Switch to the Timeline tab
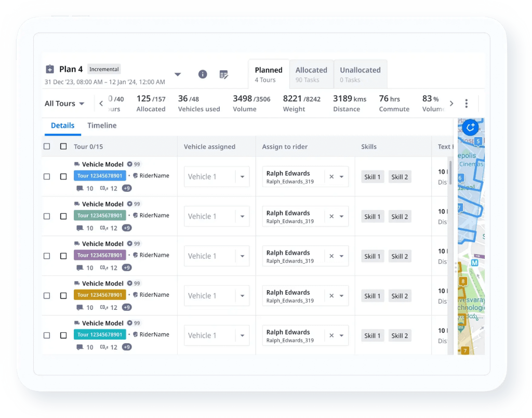The height and width of the screenshot is (418, 532). pos(102,125)
